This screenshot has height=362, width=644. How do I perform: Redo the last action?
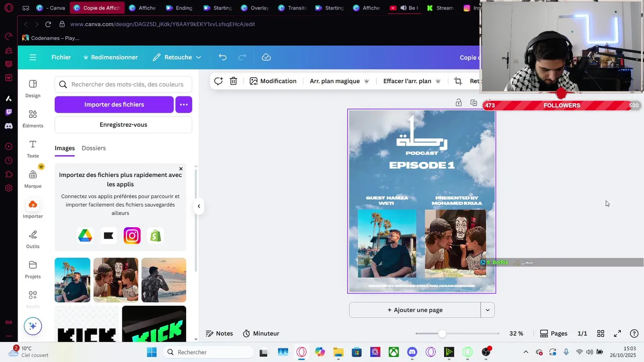tap(242, 57)
